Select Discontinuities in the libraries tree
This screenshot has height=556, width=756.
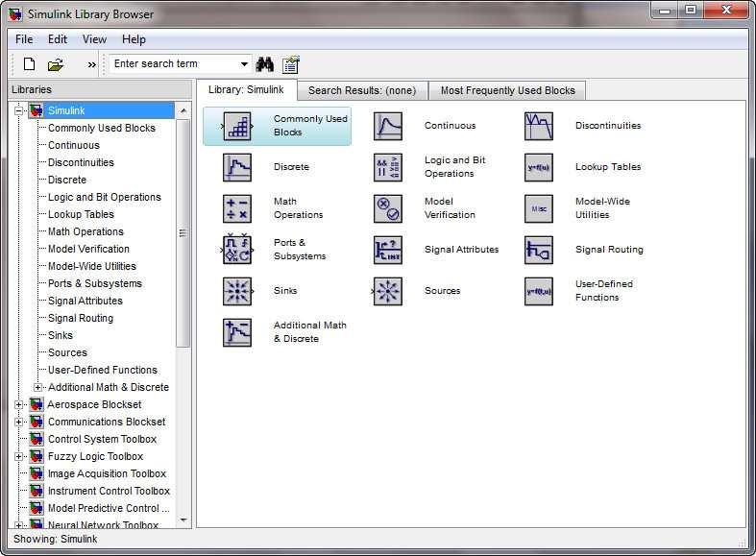click(x=81, y=163)
